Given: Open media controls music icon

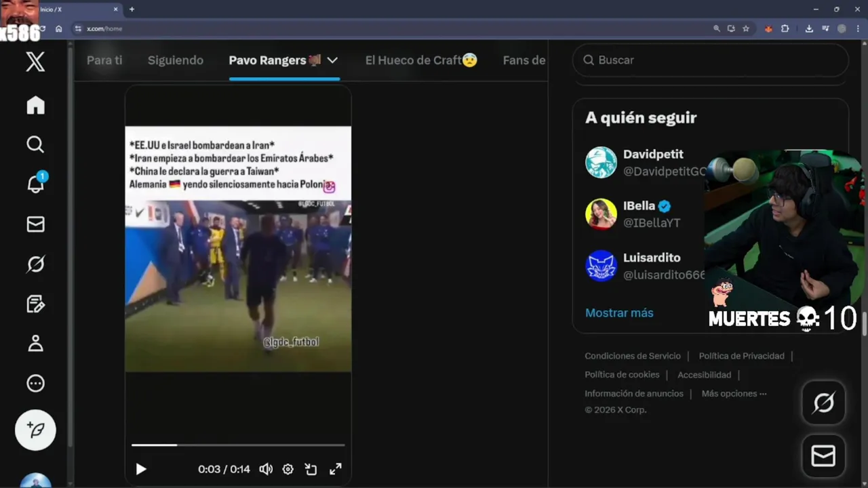Looking at the screenshot, I should coord(825,28).
